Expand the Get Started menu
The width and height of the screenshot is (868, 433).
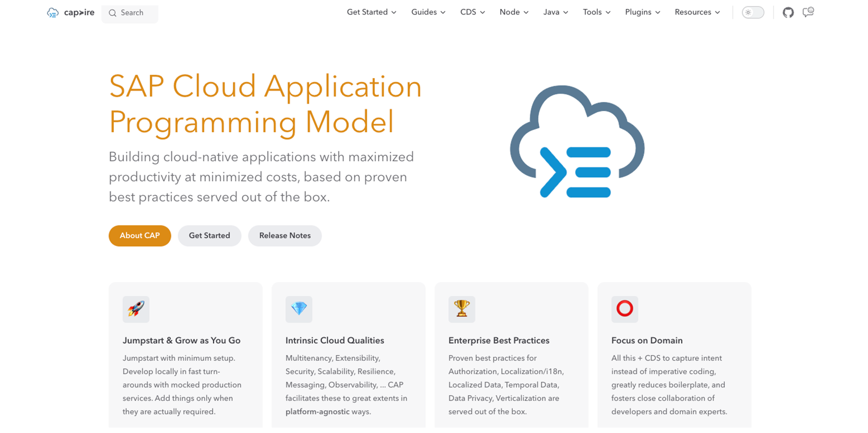372,12
